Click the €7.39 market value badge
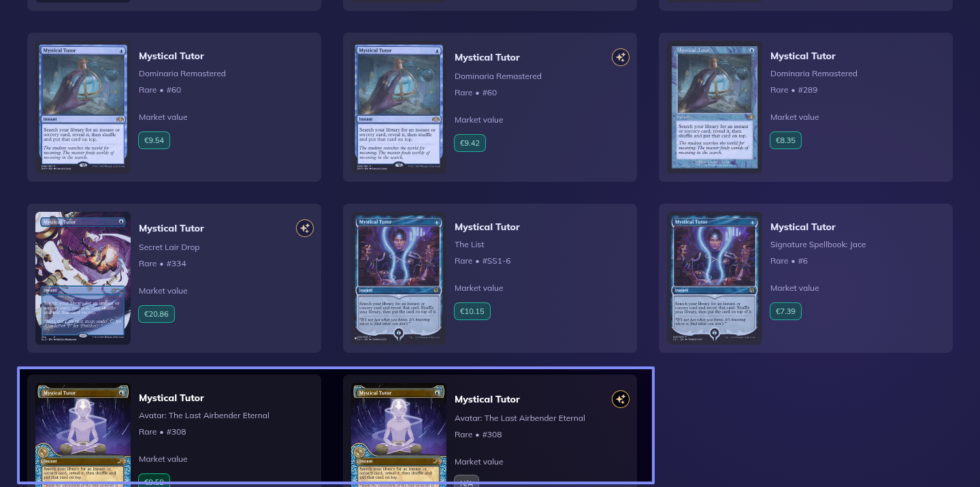980x487 pixels. tap(786, 311)
